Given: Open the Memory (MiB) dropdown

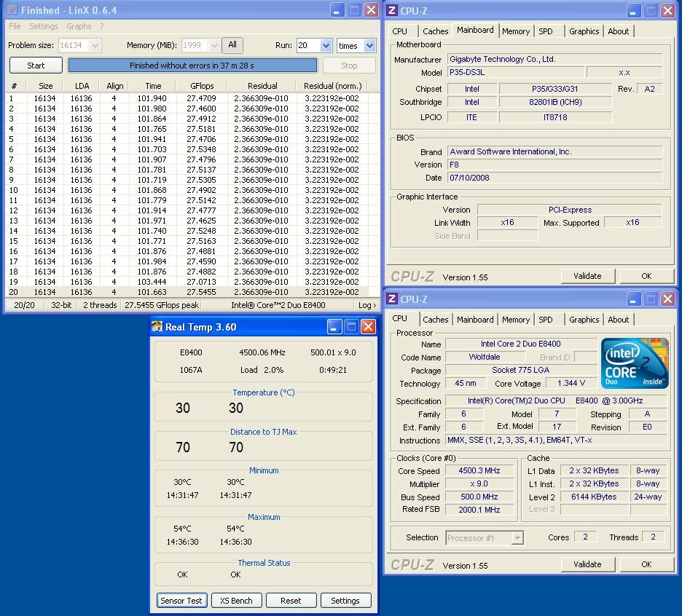Looking at the screenshot, I should 213,45.
